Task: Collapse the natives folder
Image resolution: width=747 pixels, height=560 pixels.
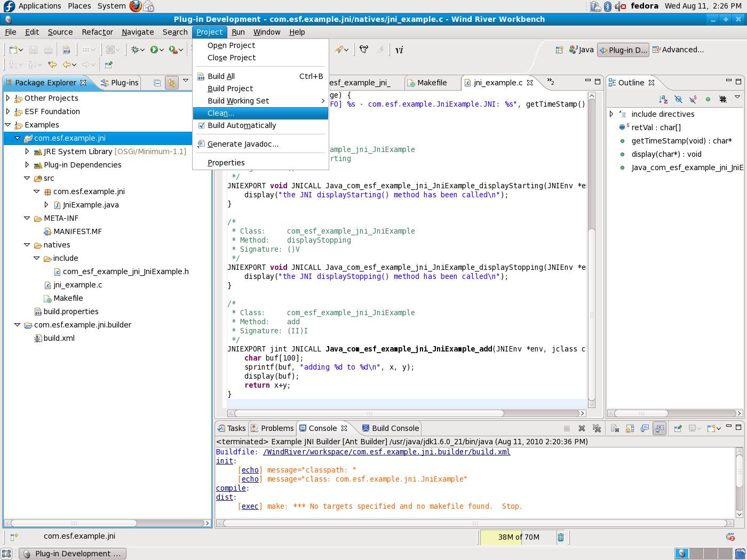Action: (27, 245)
